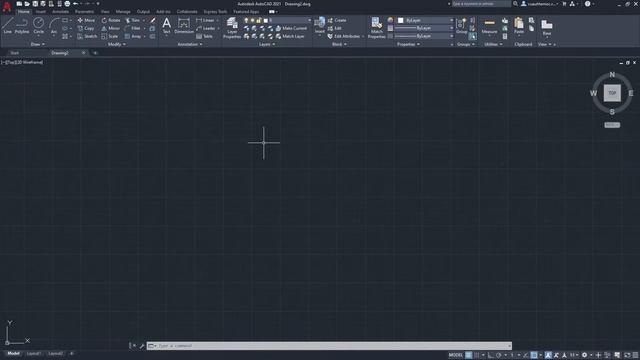Open the ByLayer object color dropdown

[x=425, y=20]
